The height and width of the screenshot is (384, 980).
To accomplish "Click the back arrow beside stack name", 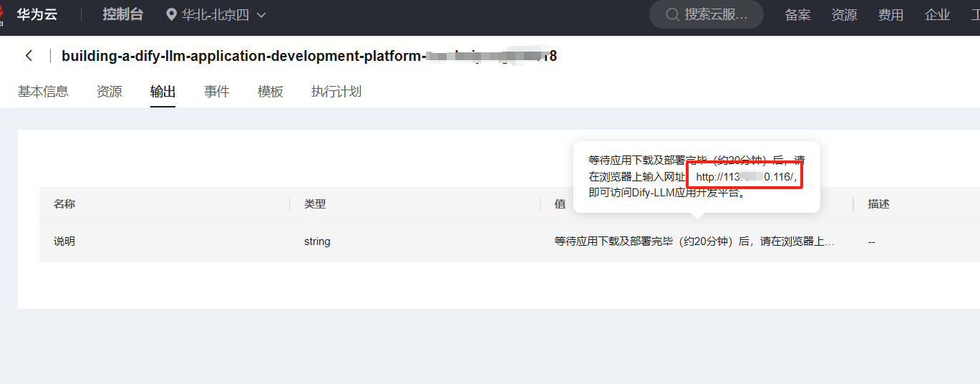I will 29,56.
